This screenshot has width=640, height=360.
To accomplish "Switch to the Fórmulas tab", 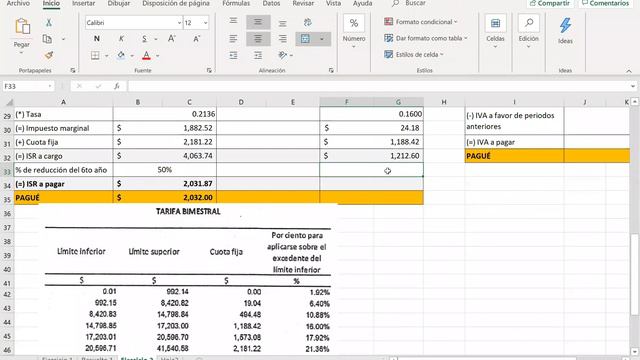I will 236,3.
